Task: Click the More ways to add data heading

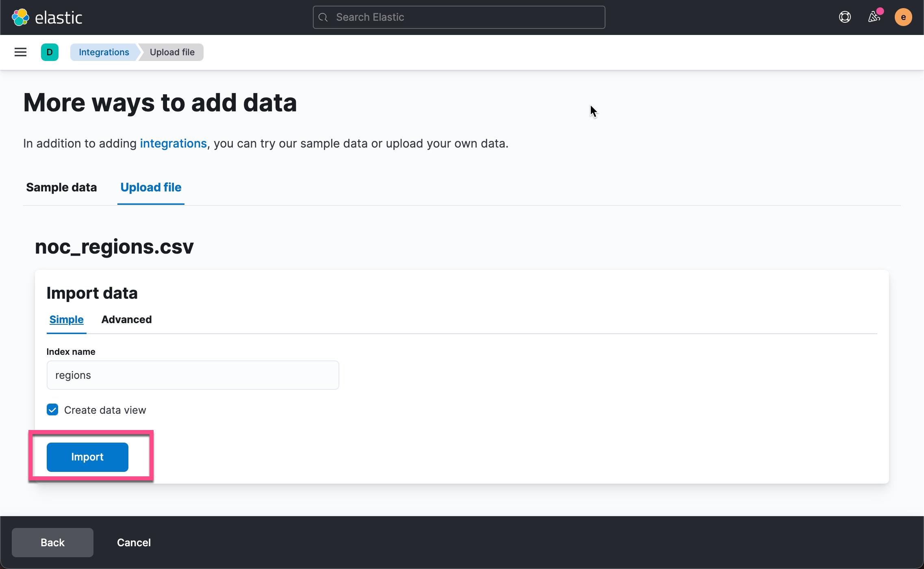Action: [x=160, y=102]
